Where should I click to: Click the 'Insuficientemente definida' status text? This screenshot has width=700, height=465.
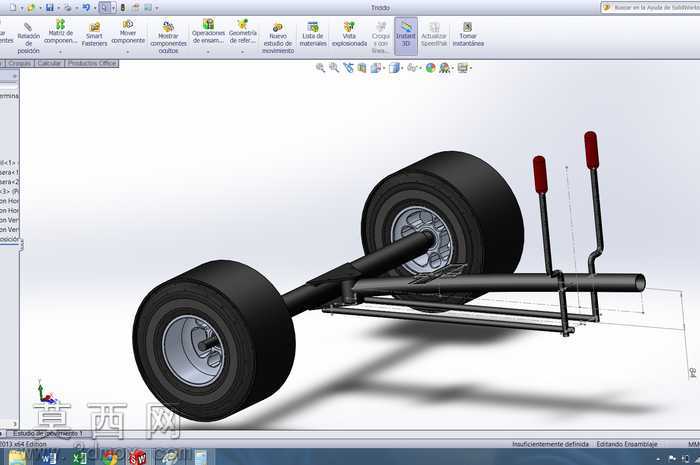(550, 444)
